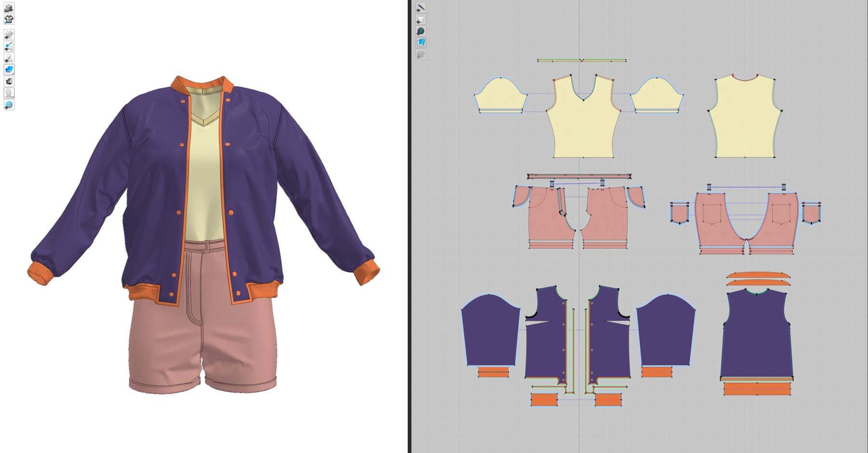Click the greyed-out double shirt icon in 2D toolbar
The image size is (868, 453).
(x=420, y=54)
